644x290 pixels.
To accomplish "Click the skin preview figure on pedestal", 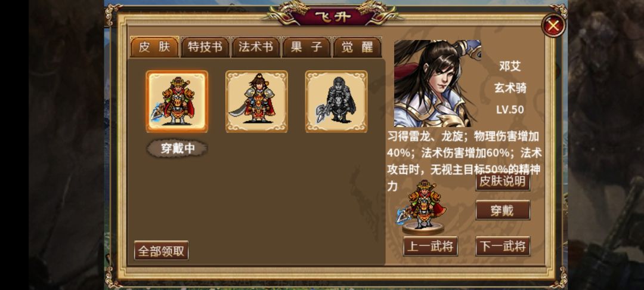I will coord(423,208).
